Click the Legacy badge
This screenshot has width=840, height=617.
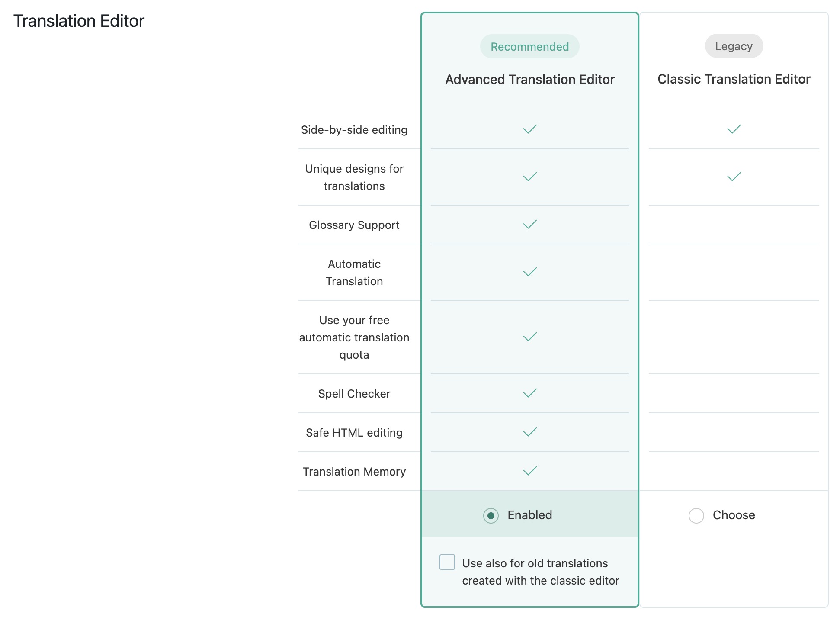[734, 46]
